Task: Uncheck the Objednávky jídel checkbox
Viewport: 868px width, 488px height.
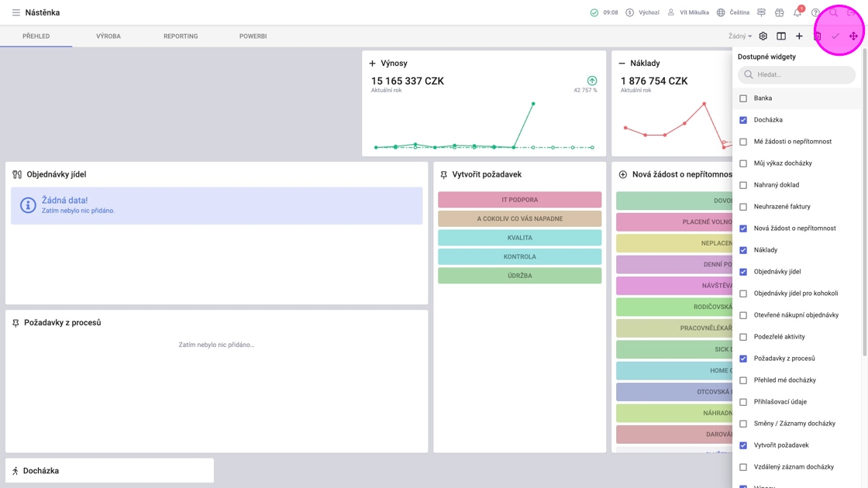Action: point(743,272)
